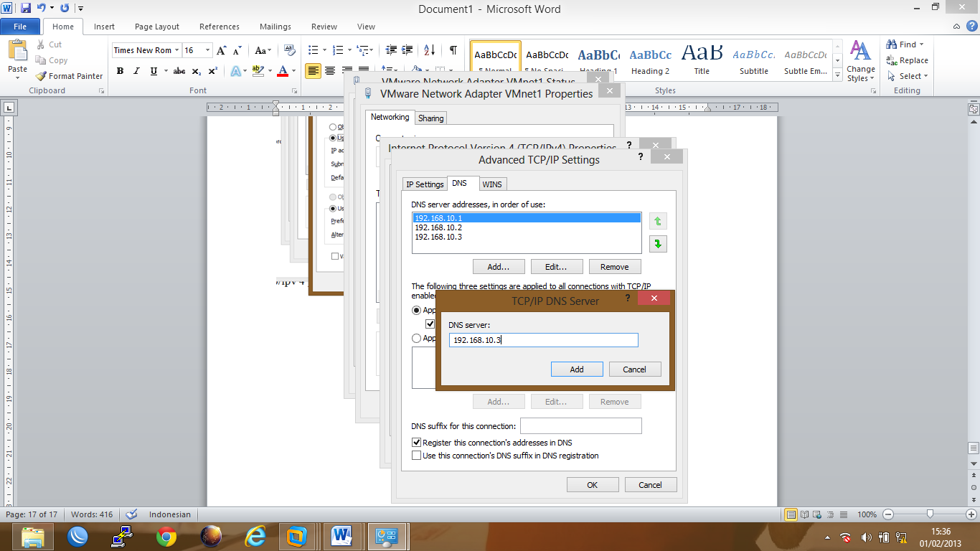
Task: Click the Paste icon in Clipboard group
Action: coord(17,52)
